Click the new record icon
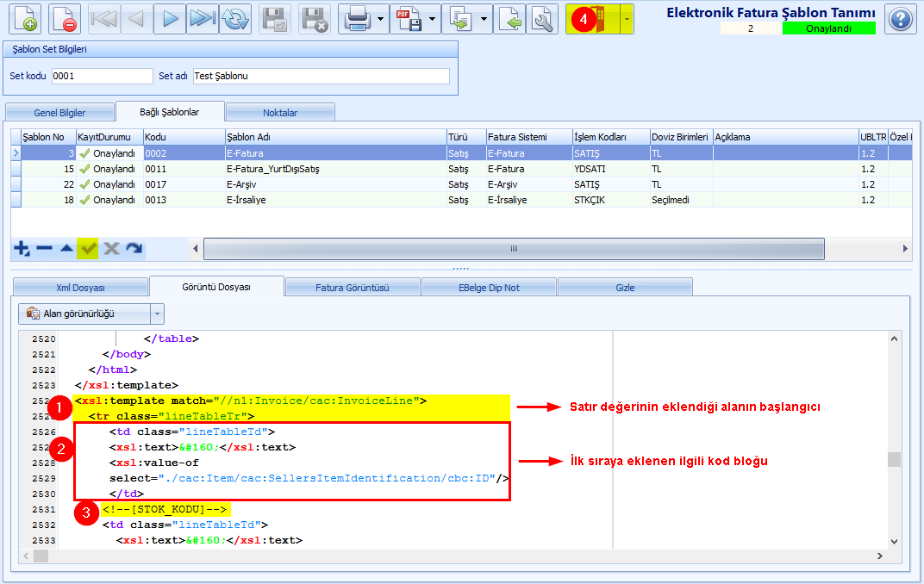 point(25,19)
